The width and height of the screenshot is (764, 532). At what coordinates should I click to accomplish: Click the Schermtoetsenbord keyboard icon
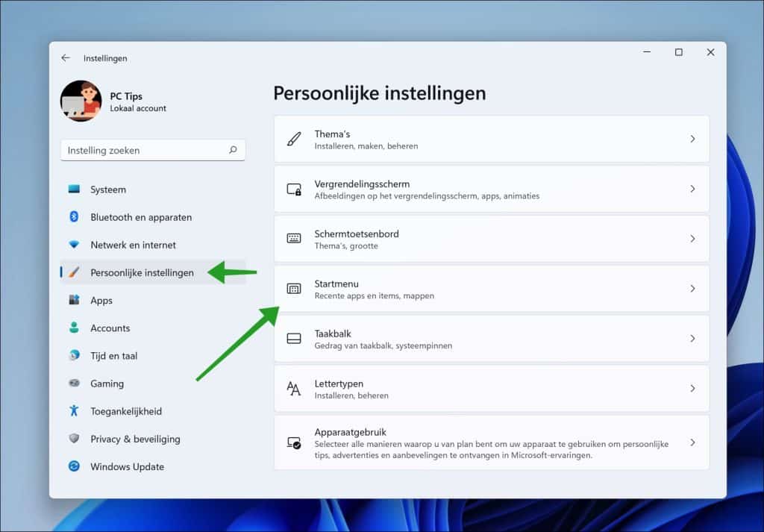[294, 239]
